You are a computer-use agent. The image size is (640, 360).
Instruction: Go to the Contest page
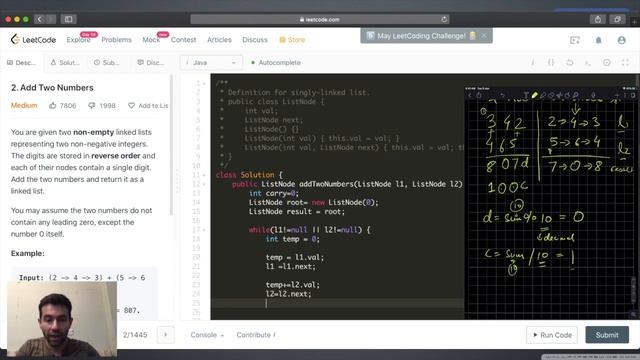pyautogui.click(x=183, y=40)
